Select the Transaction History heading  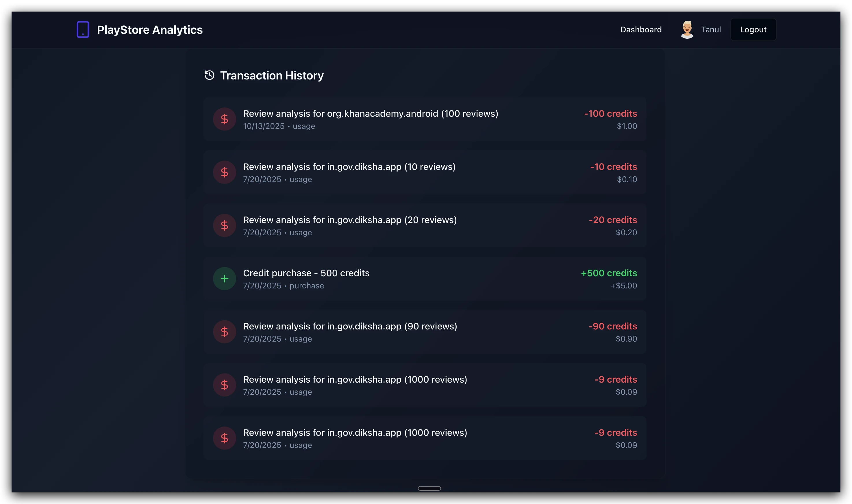(272, 75)
